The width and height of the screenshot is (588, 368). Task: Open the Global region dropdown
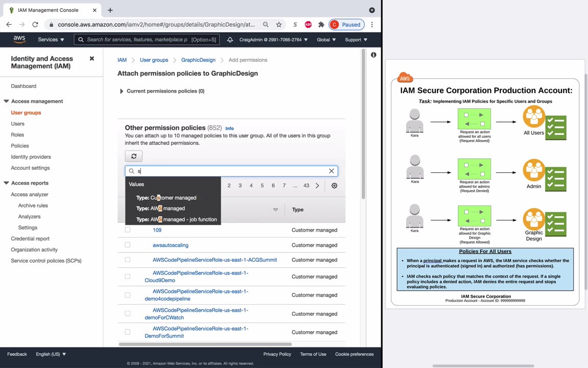pos(326,39)
